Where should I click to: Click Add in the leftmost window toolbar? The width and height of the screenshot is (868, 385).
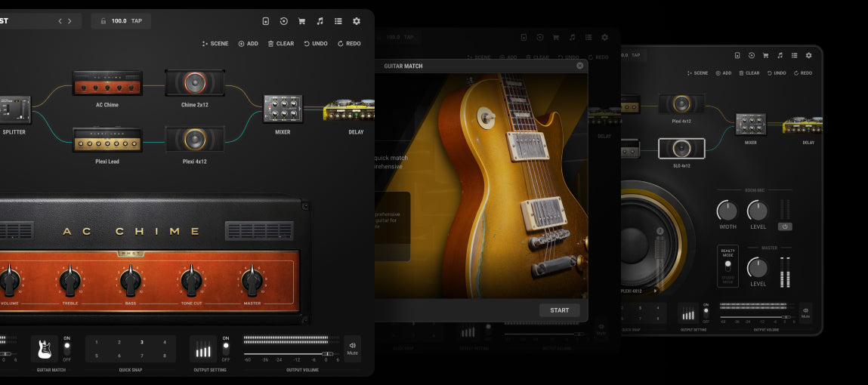coord(249,44)
